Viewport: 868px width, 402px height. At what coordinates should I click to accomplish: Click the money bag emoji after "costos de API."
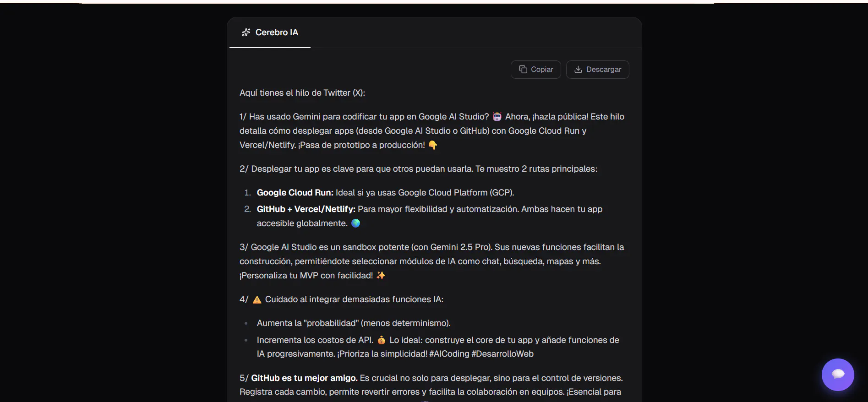pyautogui.click(x=382, y=340)
